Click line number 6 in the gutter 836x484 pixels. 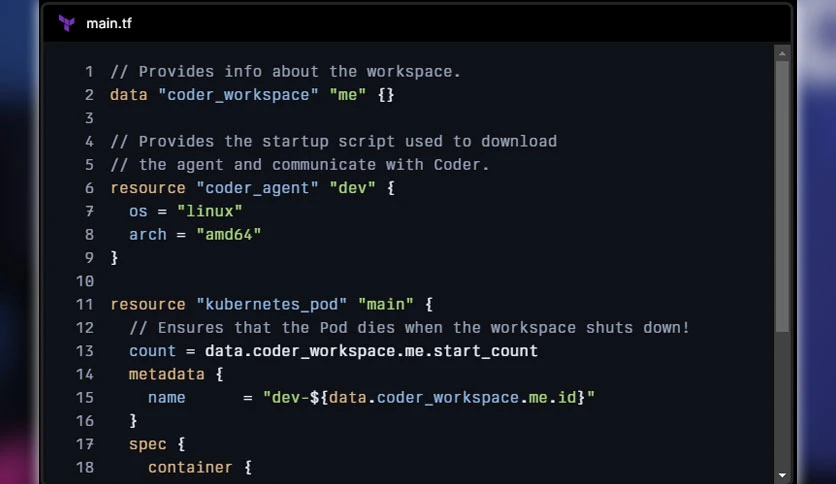[x=89, y=188]
